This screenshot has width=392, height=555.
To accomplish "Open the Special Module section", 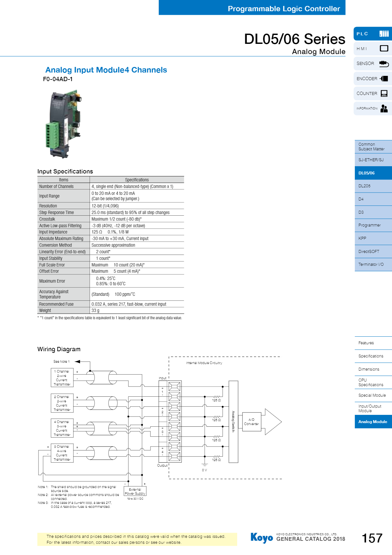I will pos(373,395).
